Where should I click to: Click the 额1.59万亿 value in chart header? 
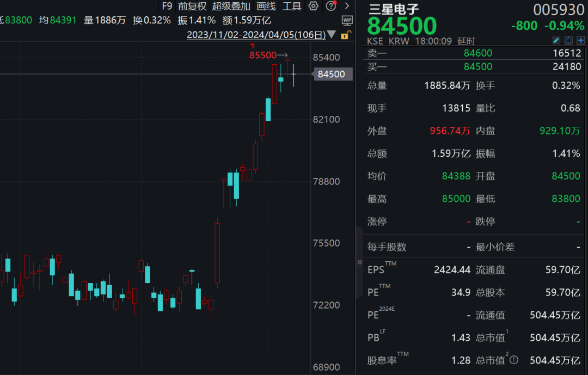pyautogui.click(x=247, y=20)
